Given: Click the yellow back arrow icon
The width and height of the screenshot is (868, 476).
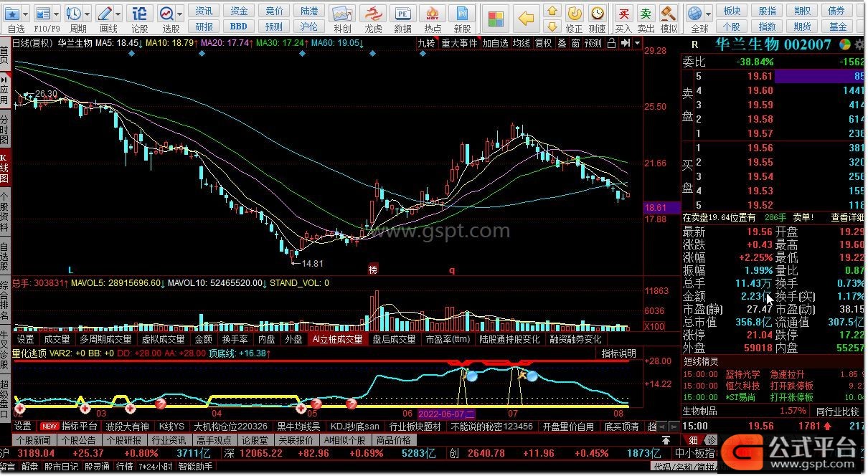Looking at the screenshot, I should click(527, 18).
